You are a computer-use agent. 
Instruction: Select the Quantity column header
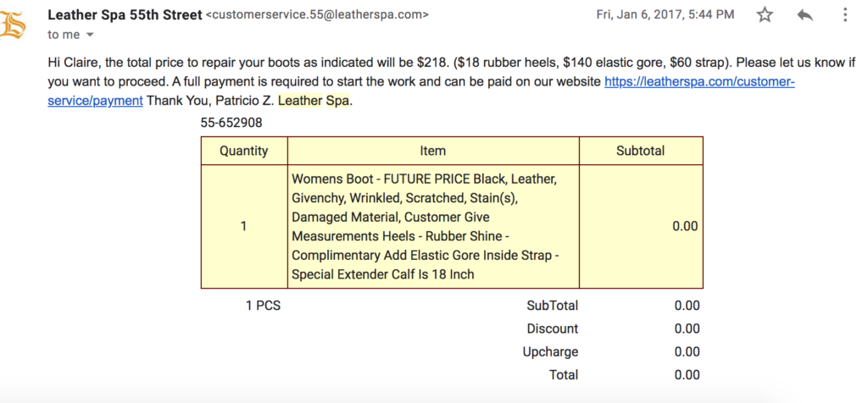click(244, 151)
